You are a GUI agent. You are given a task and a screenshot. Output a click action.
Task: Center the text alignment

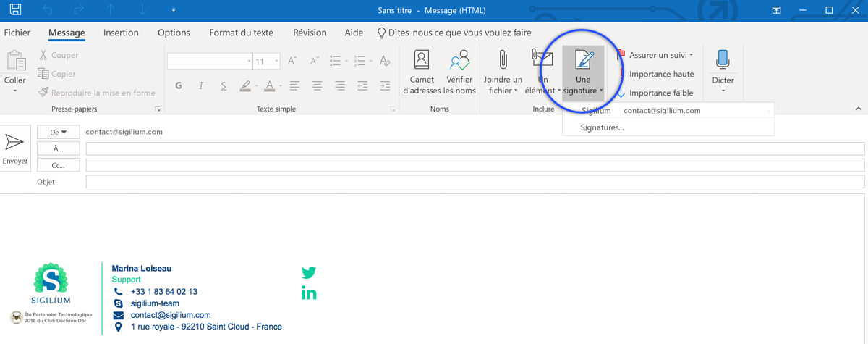pos(317,85)
